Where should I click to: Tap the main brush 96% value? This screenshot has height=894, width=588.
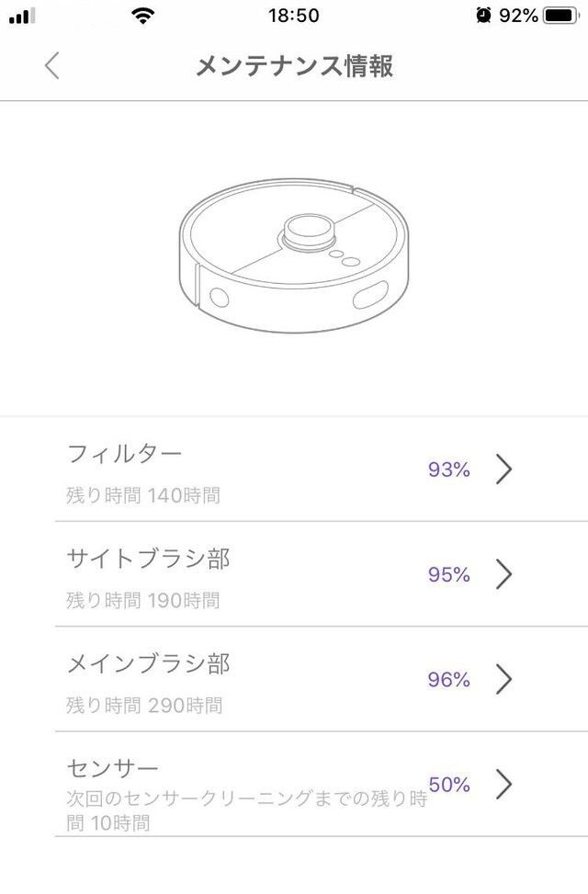pyautogui.click(x=449, y=680)
